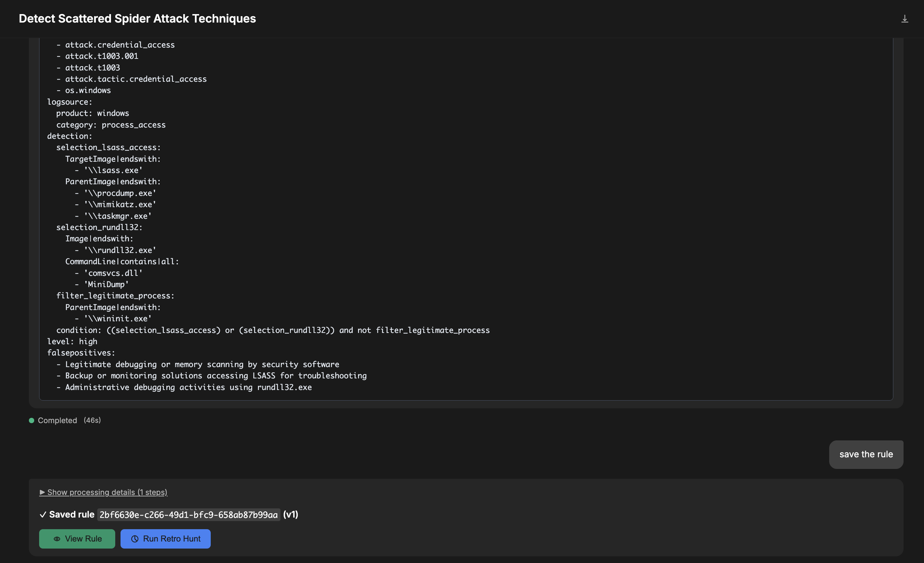The image size is (924, 563).
Task: Click the clock icon on Run Retro Hunt
Action: [135, 539]
